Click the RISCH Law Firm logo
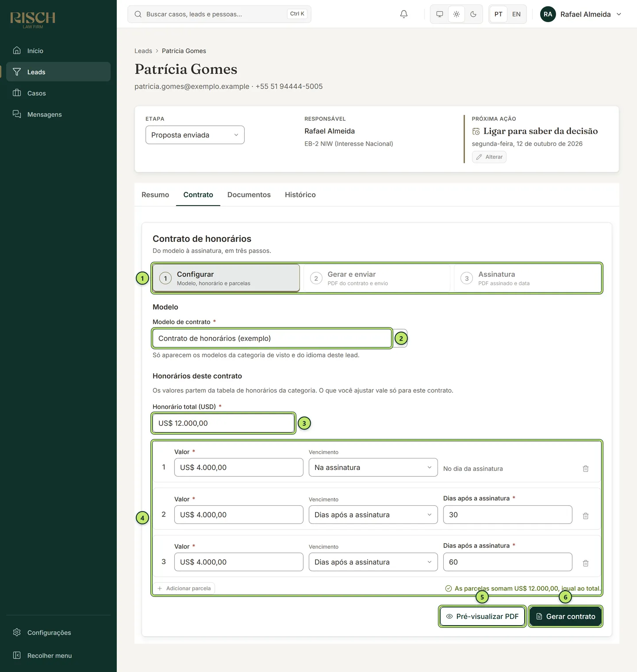Image resolution: width=637 pixels, height=672 pixels. (x=33, y=20)
